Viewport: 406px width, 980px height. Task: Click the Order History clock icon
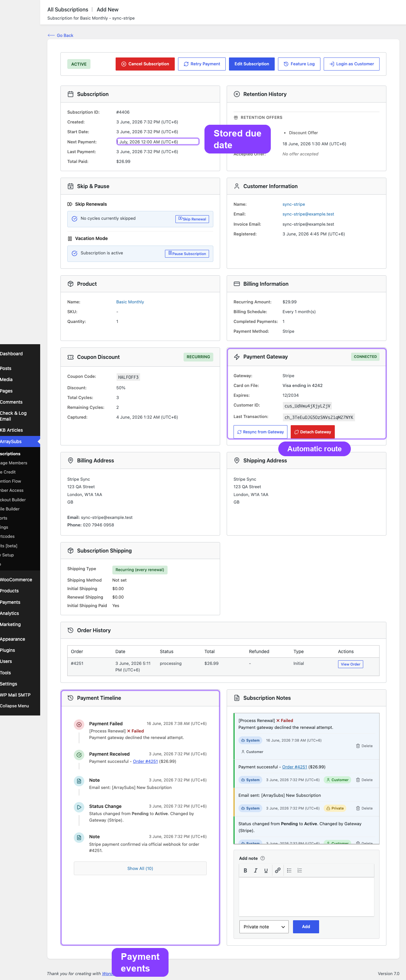tap(71, 630)
